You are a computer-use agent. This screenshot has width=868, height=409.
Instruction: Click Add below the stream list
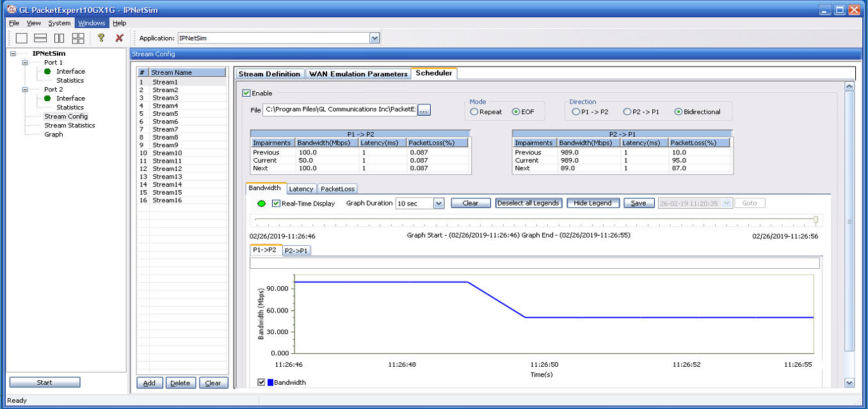pyautogui.click(x=149, y=383)
